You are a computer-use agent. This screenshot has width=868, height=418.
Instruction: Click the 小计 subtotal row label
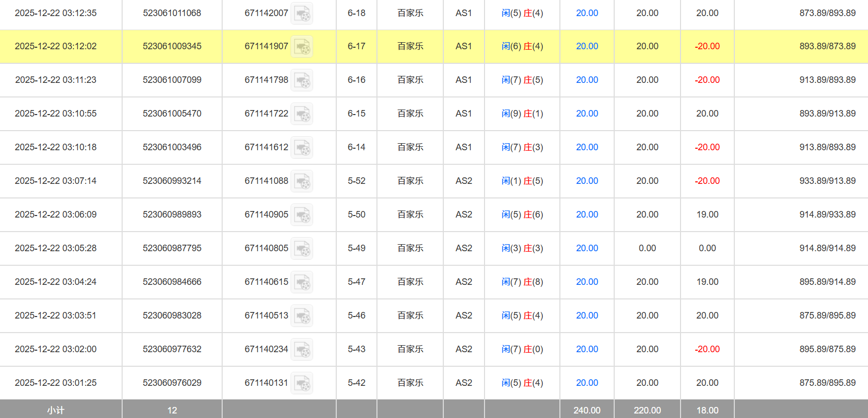(x=56, y=410)
